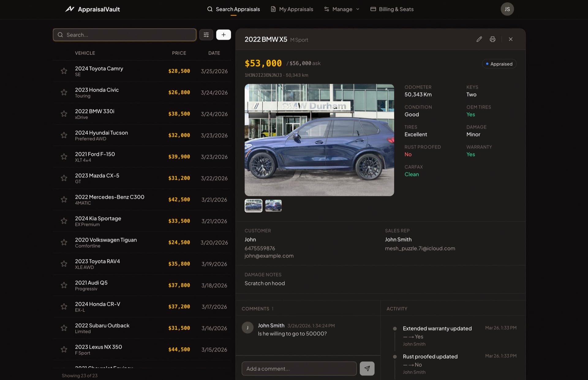Favorite the 2022 BMW 330i
The height and width of the screenshot is (380, 588).
(64, 114)
